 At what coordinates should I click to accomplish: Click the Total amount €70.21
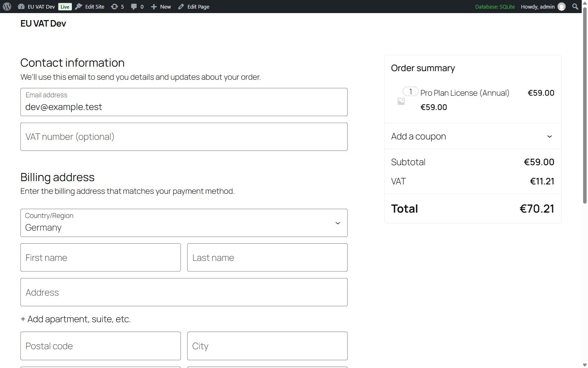pos(537,209)
